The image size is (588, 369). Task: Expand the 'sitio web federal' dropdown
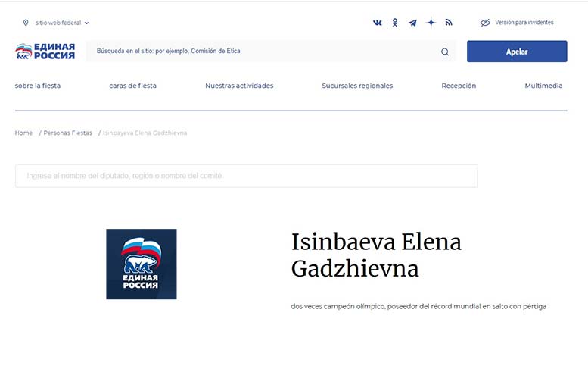click(x=62, y=23)
